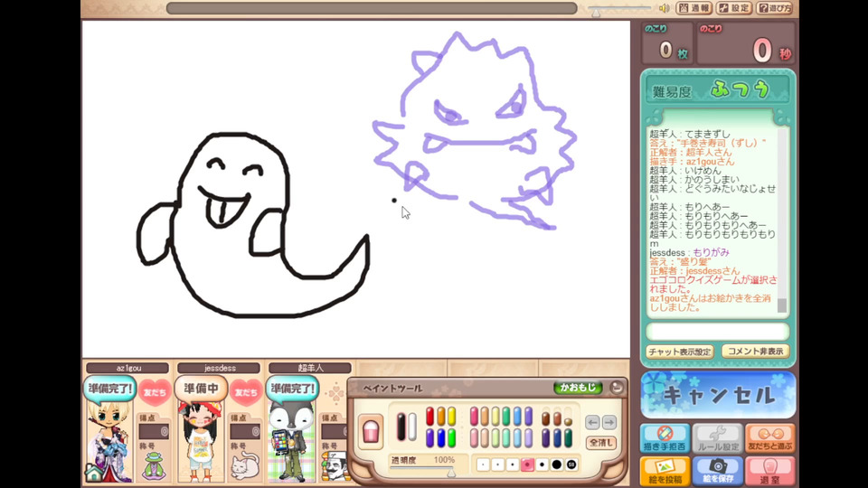
Task: Pick the black color swatch
Action: (401, 427)
